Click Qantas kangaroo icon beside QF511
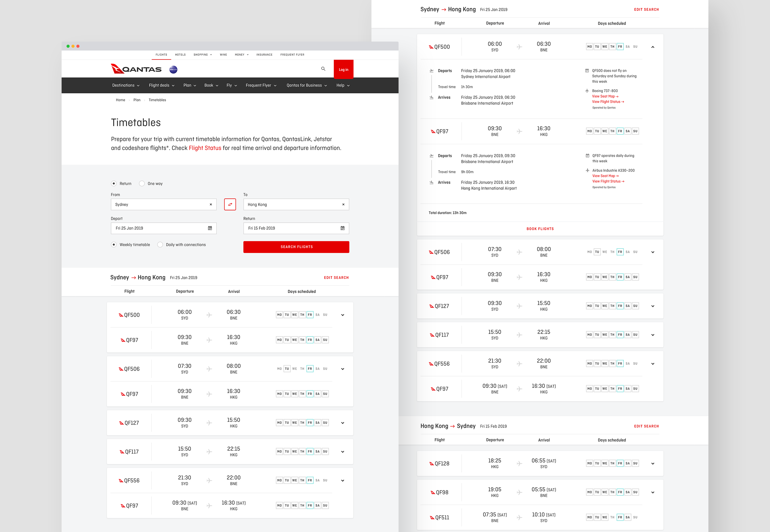770x532 pixels. click(x=432, y=518)
